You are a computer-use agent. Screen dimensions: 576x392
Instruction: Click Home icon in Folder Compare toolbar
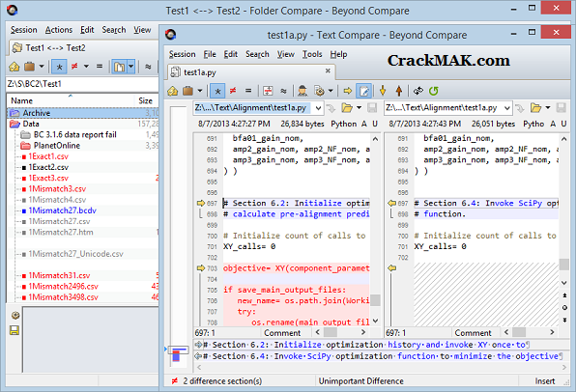[14, 67]
